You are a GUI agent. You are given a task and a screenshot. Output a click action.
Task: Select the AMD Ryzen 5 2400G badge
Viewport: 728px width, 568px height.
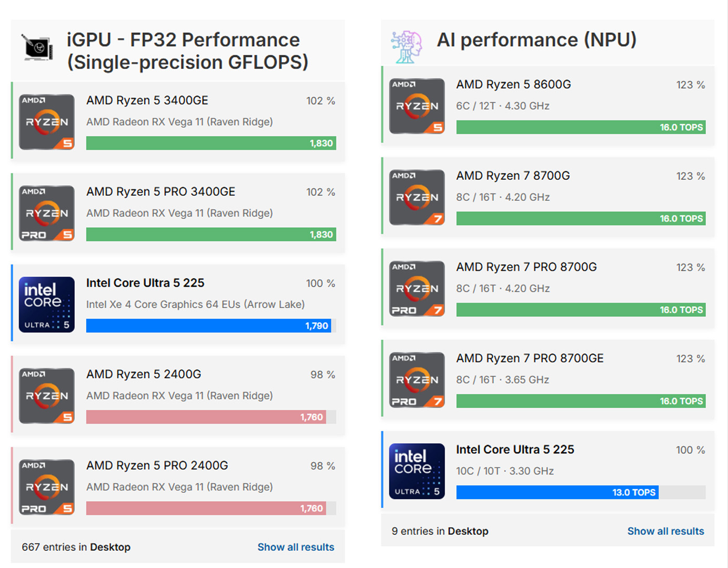(x=46, y=394)
